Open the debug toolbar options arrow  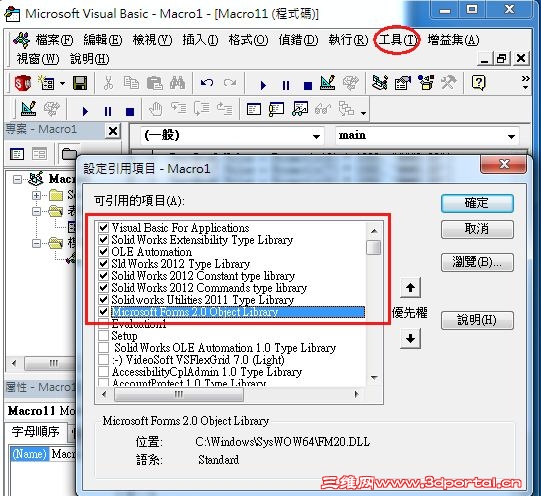[x=363, y=113]
